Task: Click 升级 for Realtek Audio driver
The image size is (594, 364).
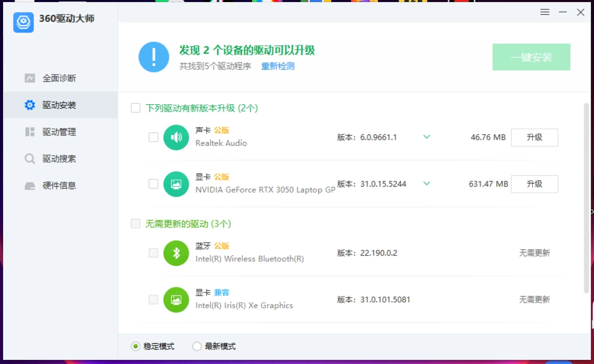Action: click(535, 137)
